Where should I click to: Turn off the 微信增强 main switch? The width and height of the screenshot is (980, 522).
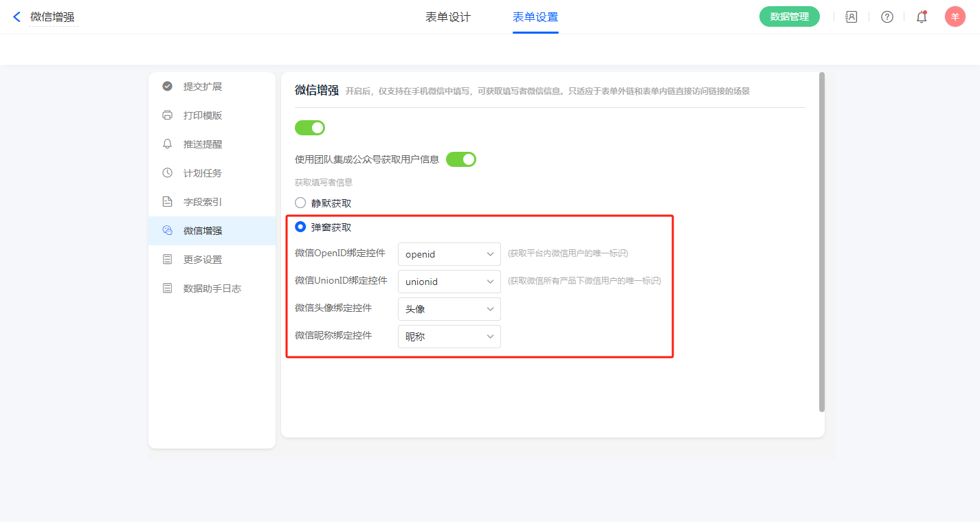pos(310,128)
